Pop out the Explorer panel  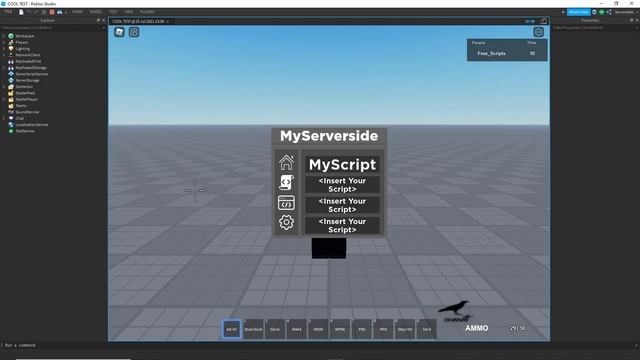click(x=98, y=20)
